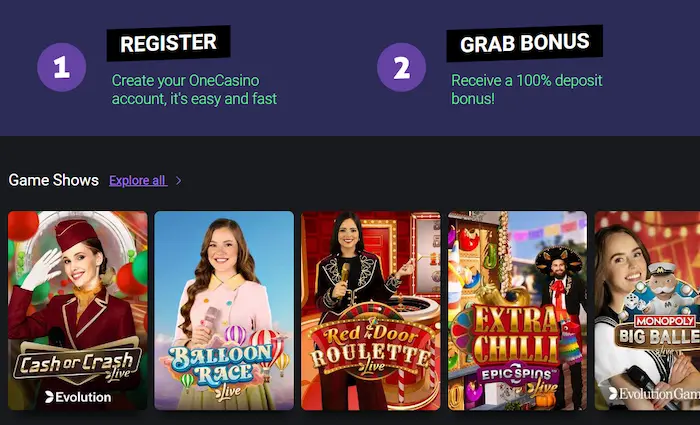Open the Red Door Roulette game tile

[x=371, y=310]
